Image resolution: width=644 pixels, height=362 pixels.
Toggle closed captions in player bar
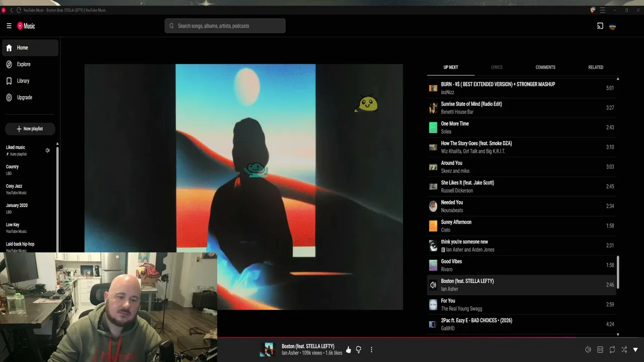600,349
